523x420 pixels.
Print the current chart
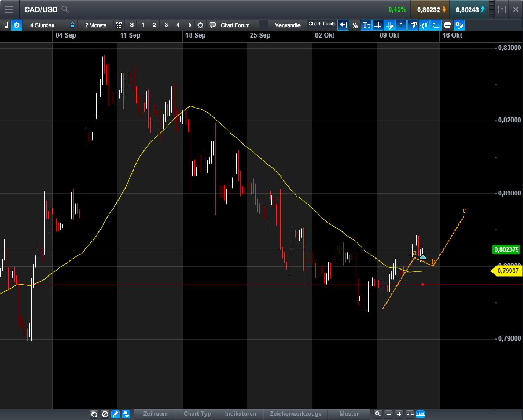click(x=448, y=25)
